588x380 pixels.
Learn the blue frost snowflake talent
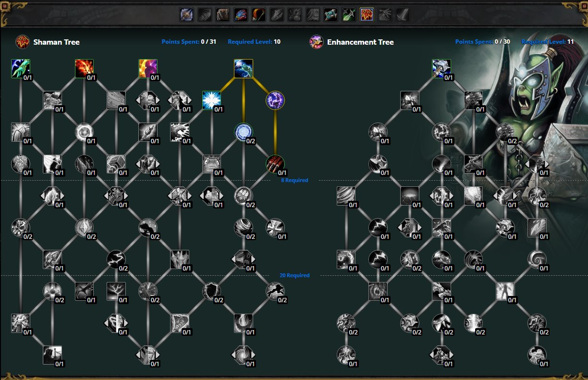click(x=211, y=100)
